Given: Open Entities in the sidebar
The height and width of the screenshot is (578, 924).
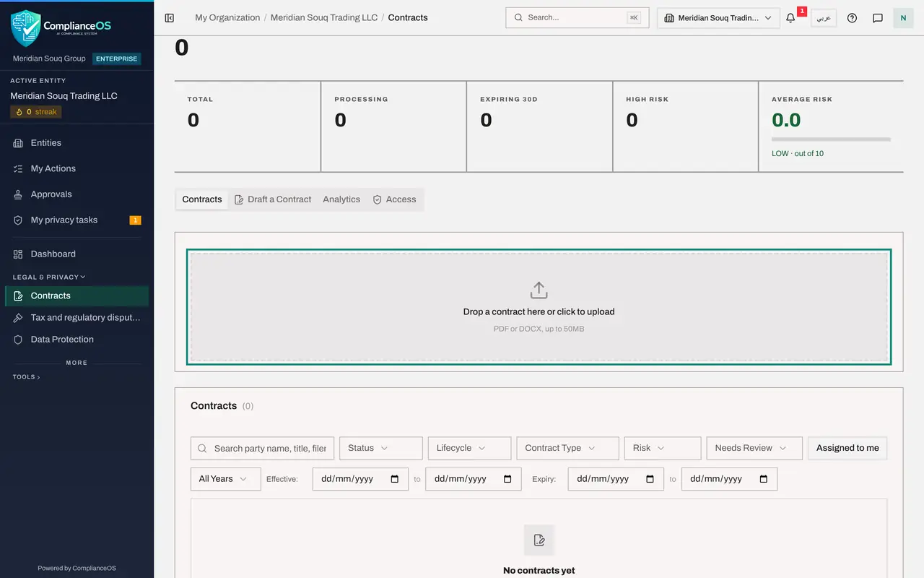Looking at the screenshot, I should [x=77, y=143].
